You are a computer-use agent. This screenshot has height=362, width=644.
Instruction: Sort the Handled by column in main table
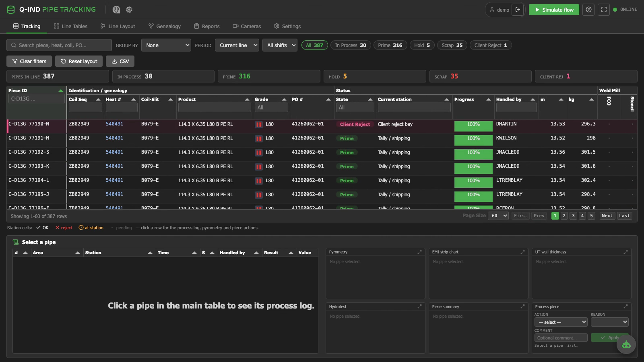point(533,99)
